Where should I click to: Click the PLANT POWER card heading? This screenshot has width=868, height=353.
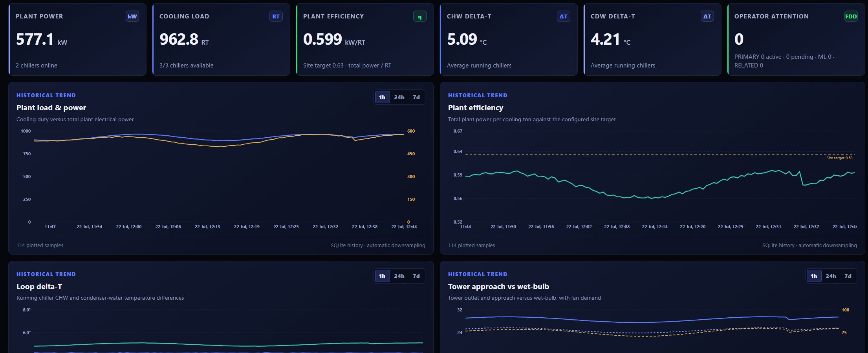tap(39, 16)
